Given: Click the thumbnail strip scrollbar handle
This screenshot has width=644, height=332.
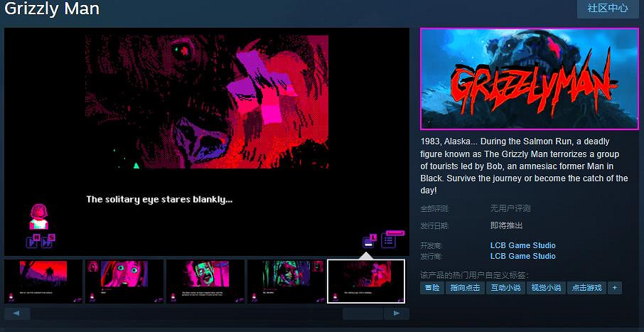Looking at the screenshot, I should (363, 314).
